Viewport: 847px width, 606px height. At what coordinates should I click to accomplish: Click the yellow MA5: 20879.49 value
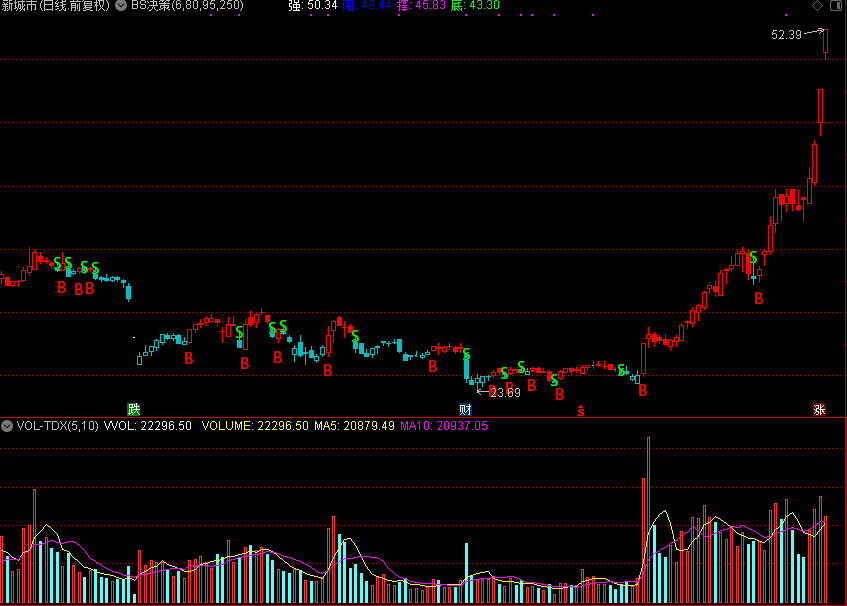[x=354, y=426]
